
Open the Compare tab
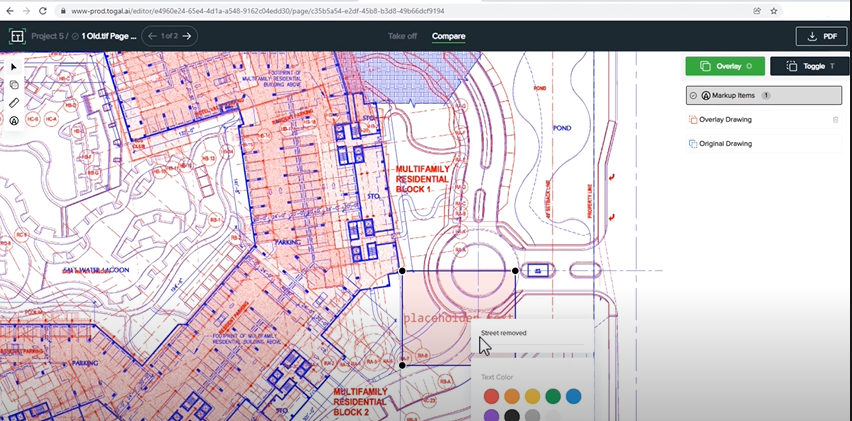448,36
